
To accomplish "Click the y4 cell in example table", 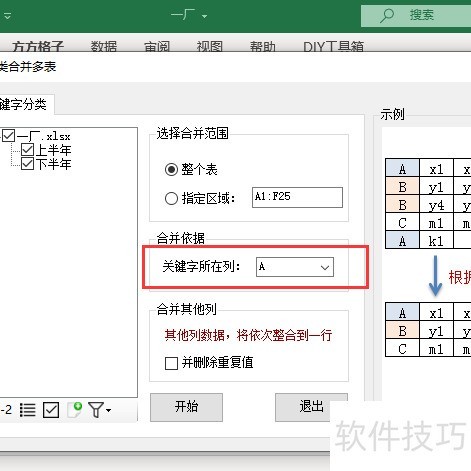I will pos(436,205).
